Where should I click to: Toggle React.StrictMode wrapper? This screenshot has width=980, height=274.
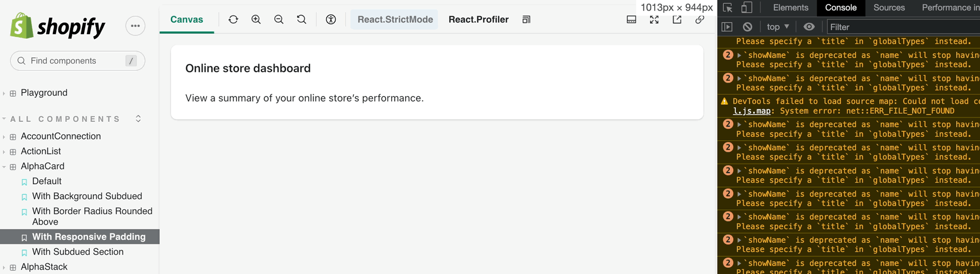click(394, 20)
